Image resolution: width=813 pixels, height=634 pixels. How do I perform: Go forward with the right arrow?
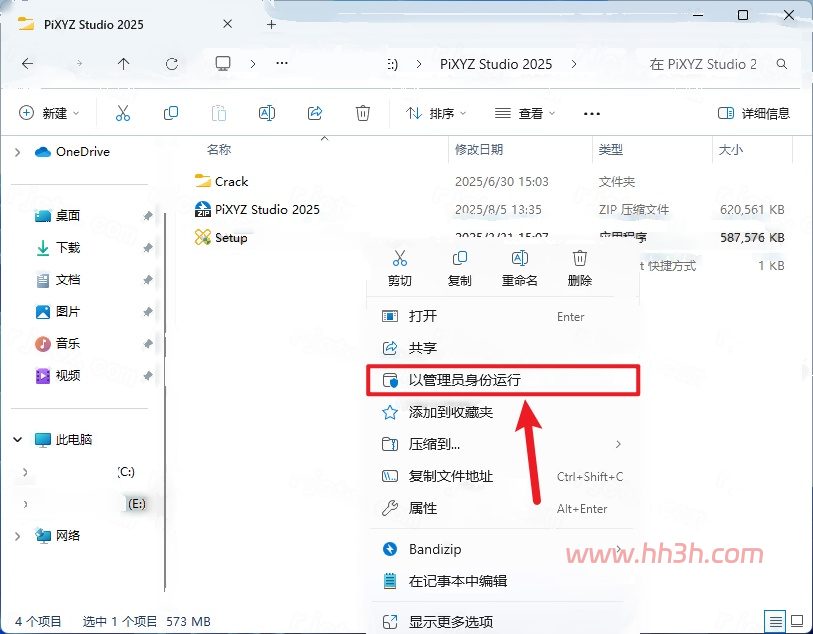point(79,64)
